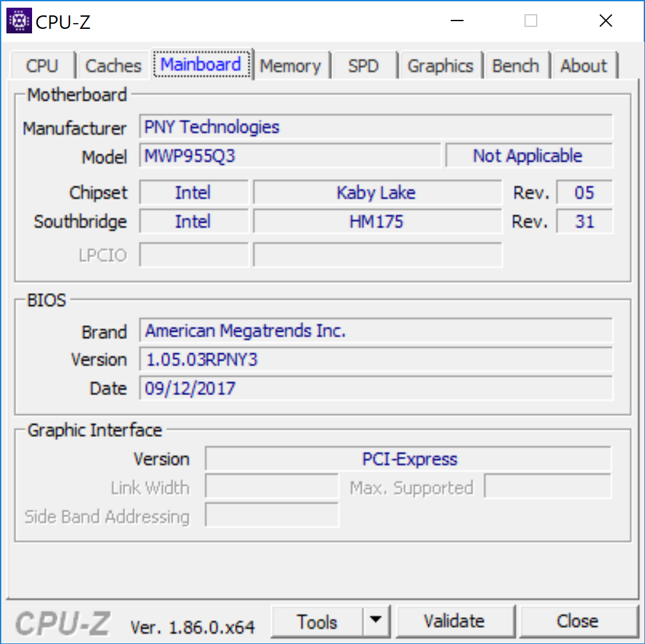This screenshot has height=644, width=645.
Task: Click the Validate button
Action: coord(455,622)
